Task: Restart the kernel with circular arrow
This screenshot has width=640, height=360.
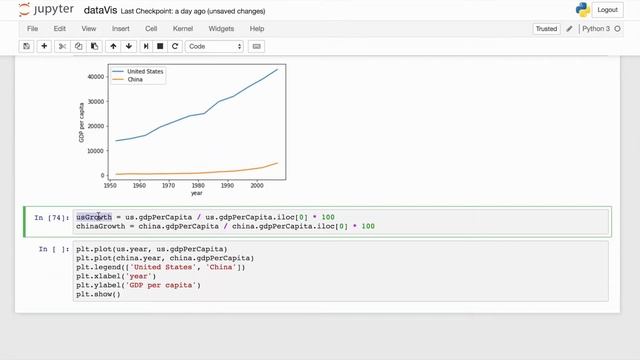Action: tap(175, 46)
